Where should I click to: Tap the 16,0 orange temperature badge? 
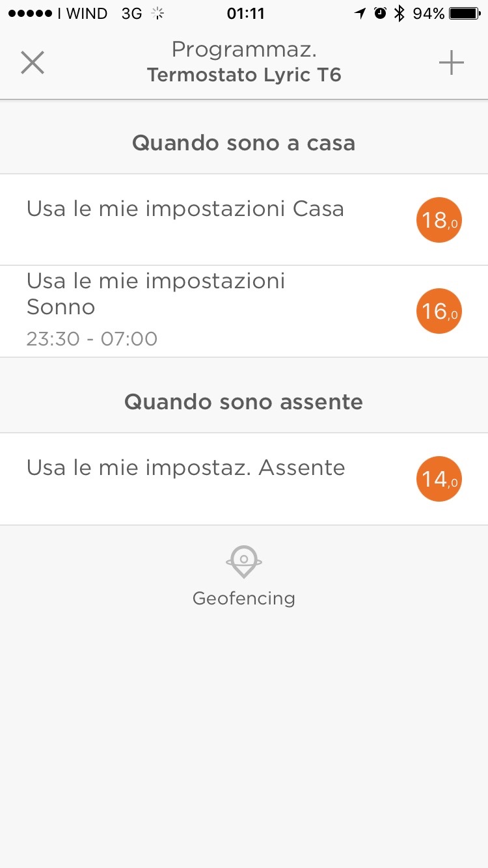click(439, 311)
